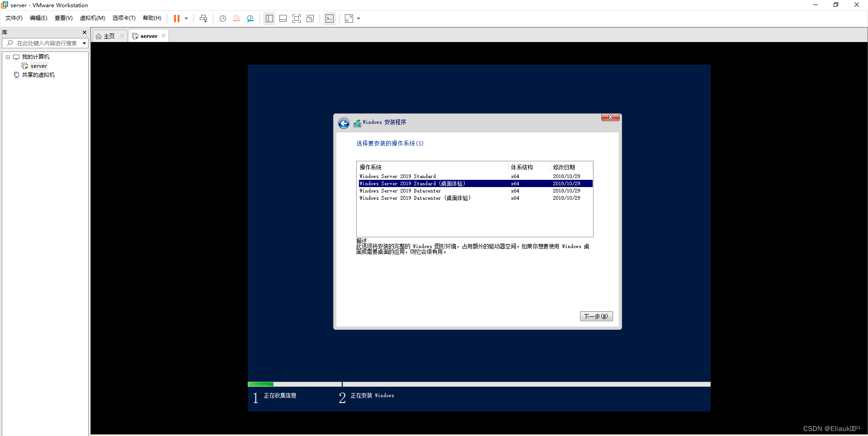868x436 pixels.
Task: Click the stretch guest display icon
Action: (349, 19)
